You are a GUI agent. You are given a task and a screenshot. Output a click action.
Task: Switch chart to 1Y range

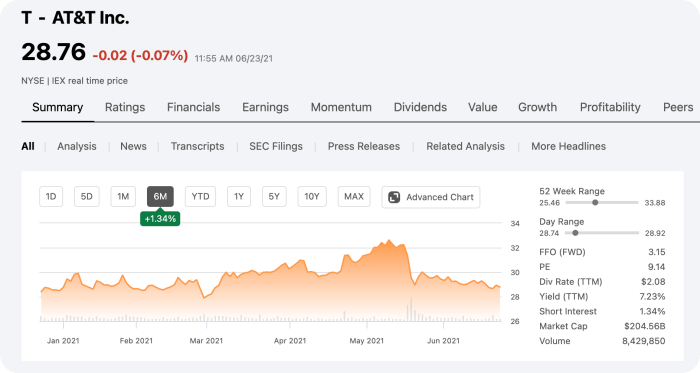239,197
